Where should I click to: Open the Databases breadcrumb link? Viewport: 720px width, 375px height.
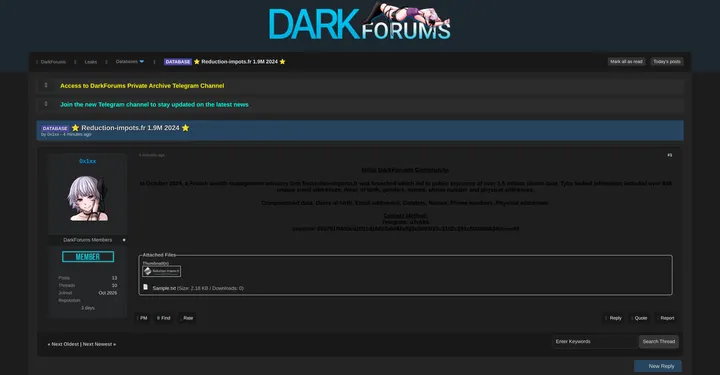(x=126, y=62)
